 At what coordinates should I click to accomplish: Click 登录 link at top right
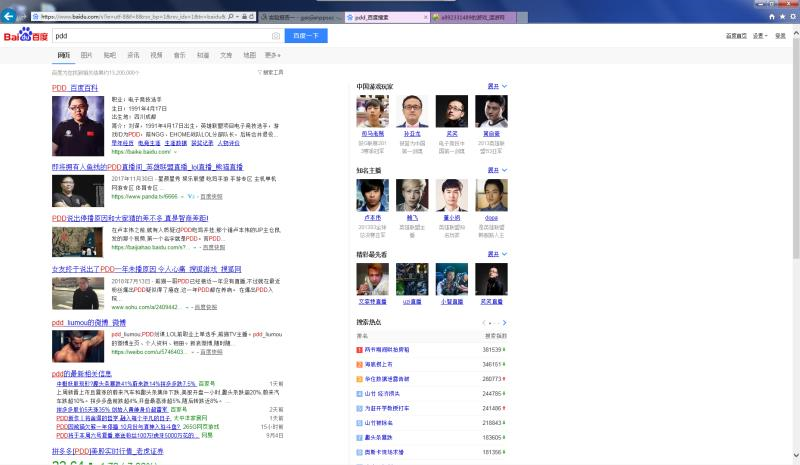781,36
